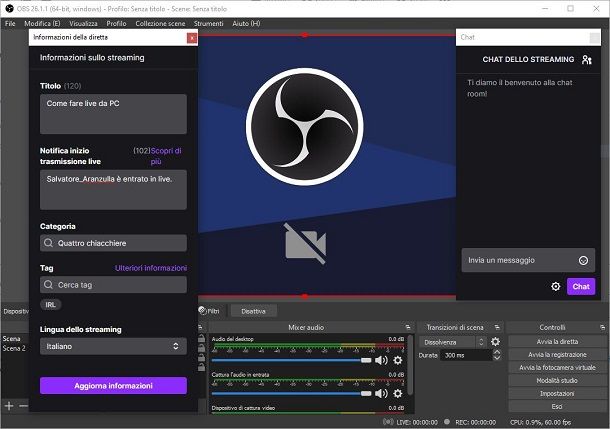Open the Strumenti menu

click(209, 23)
